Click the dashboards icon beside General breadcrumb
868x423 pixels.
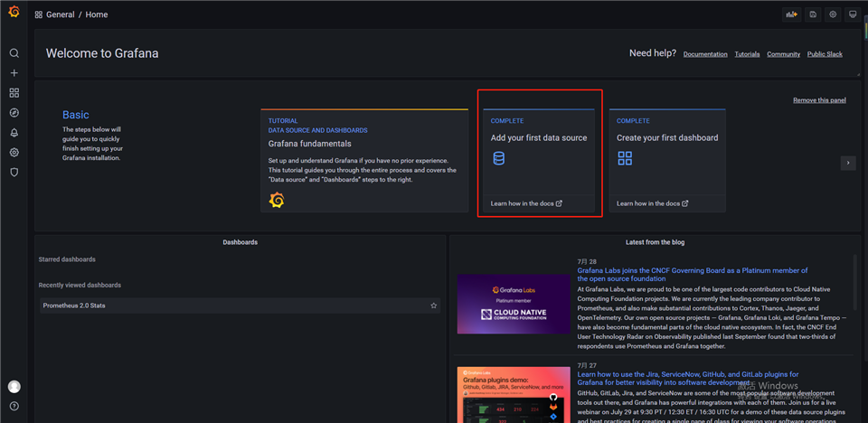(x=38, y=15)
